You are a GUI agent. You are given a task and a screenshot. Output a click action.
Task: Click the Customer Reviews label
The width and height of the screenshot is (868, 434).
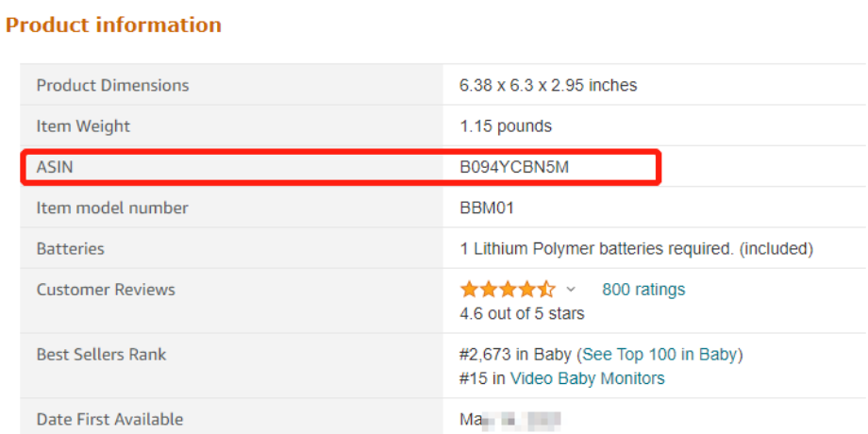106,290
